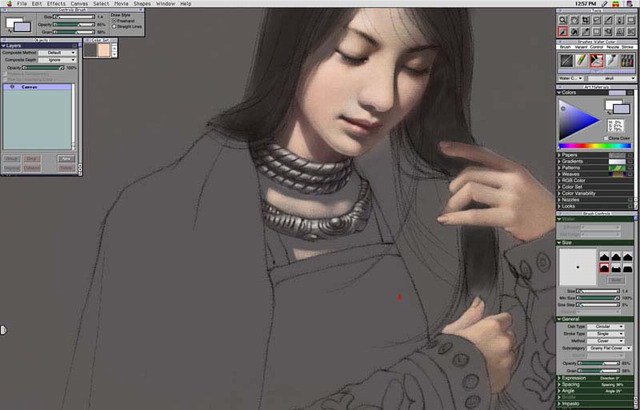Choose the colored pencil brush category icon
This screenshot has width=640, height=410.
pos(581,61)
